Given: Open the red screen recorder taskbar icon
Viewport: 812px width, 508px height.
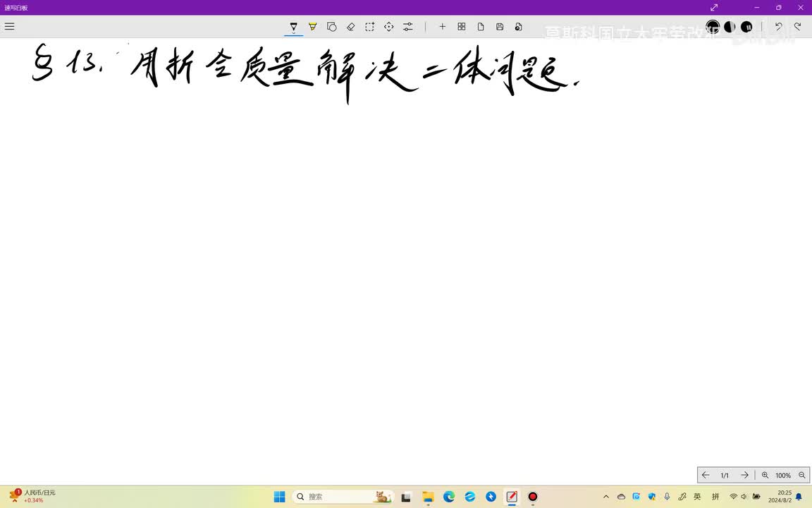Looking at the screenshot, I should click(x=532, y=497).
